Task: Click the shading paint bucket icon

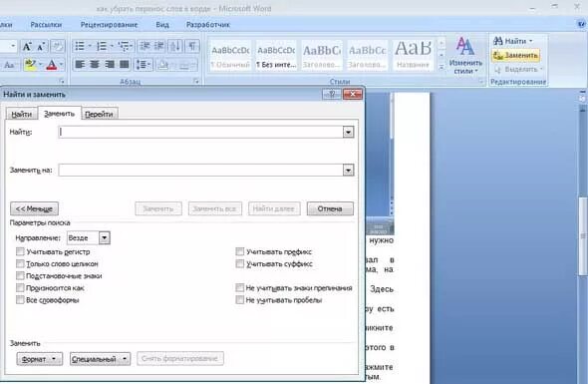Action: [163, 65]
